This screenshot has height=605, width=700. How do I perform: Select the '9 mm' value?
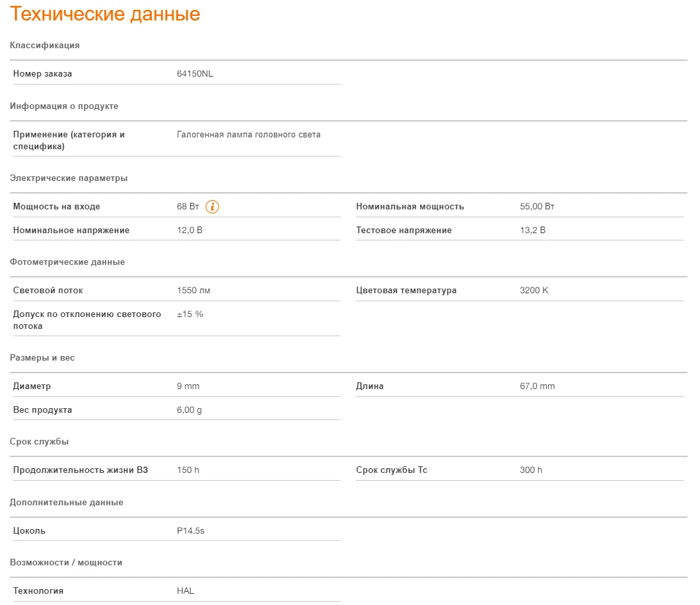point(188,386)
